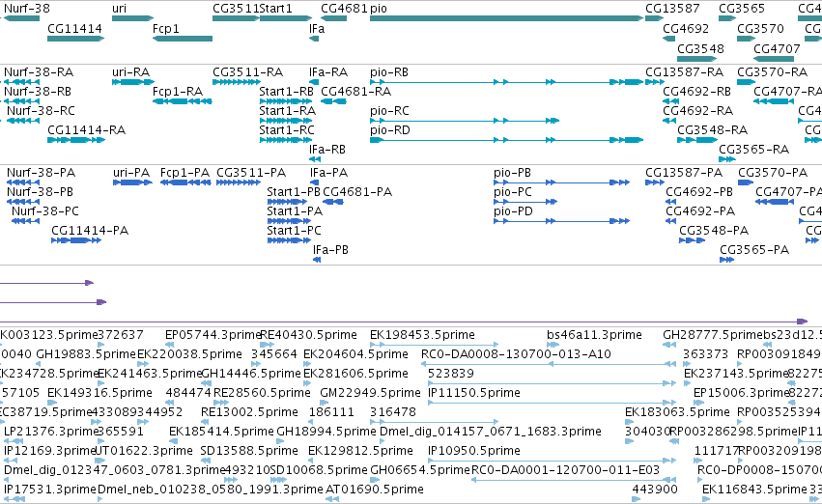This screenshot has height=504, width=822.
Task: Select the longest purple arrow feature
Action: (404, 322)
